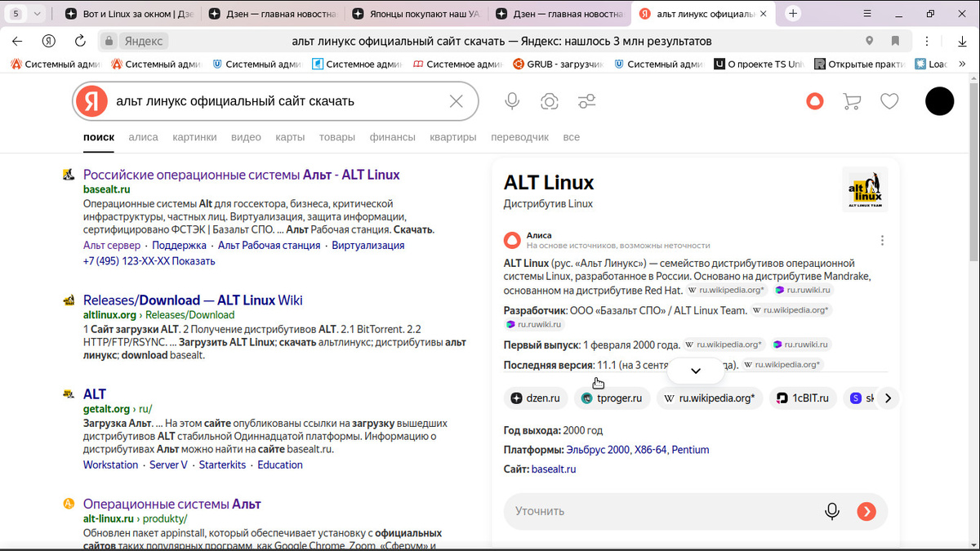Open search settings sliders icon
This screenshot has height=551, width=980.
(x=586, y=101)
